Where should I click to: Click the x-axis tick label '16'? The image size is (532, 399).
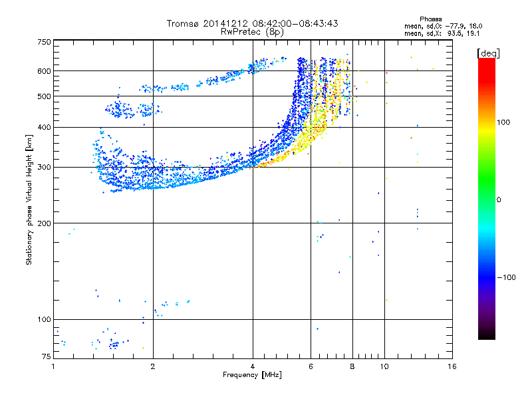tap(452, 366)
